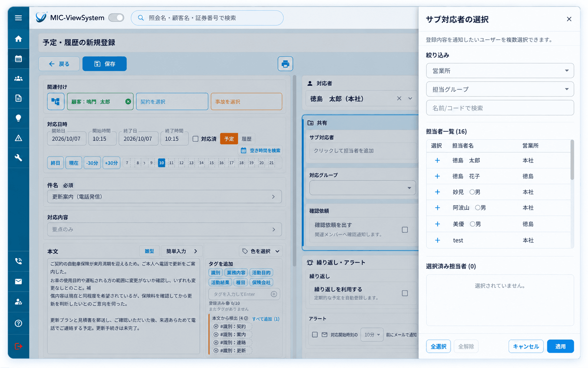Open the 色を選択 dropdown
Viewport: 588px width, 368px height.
(x=261, y=251)
